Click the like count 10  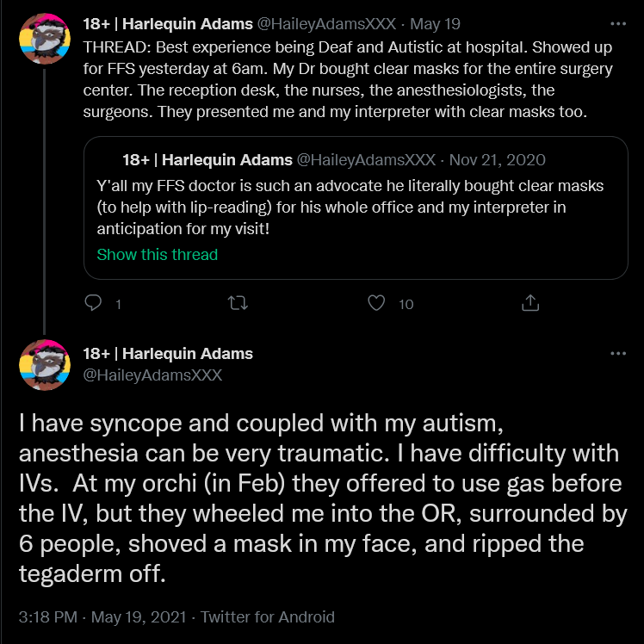[406, 304]
